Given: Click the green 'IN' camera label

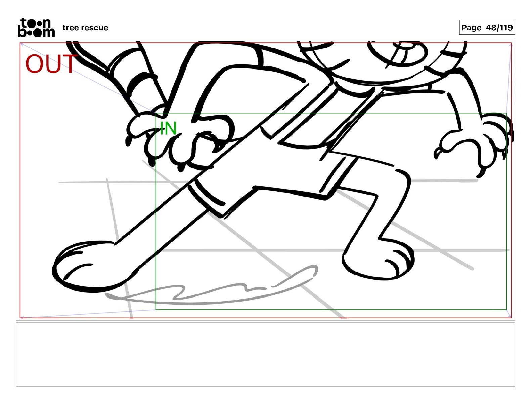Looking at the screenshot, I should click(x=168, y=128).
